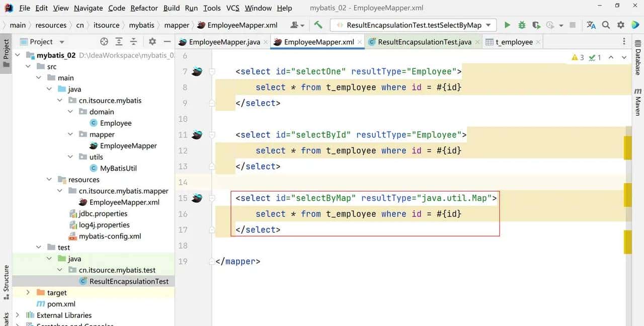Toggle the Maven tool window
This screenshot has width=644, height=326.
click(x=638, y=102)
